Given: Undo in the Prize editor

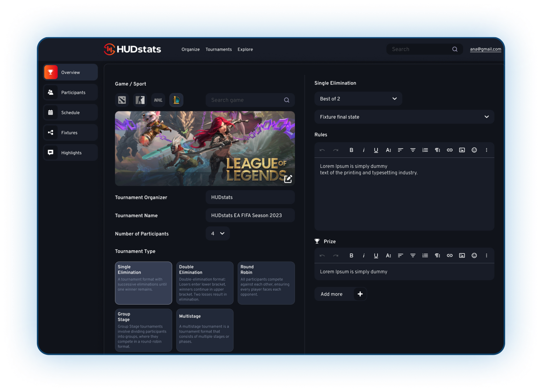Looking at the screenshot, I should pyautogui.click(x=322, y=256).
